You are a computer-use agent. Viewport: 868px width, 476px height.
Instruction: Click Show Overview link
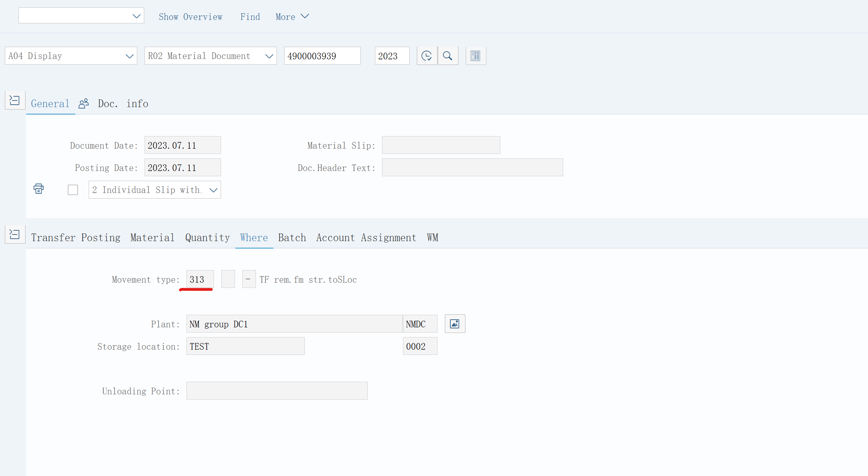pos(190,17)
